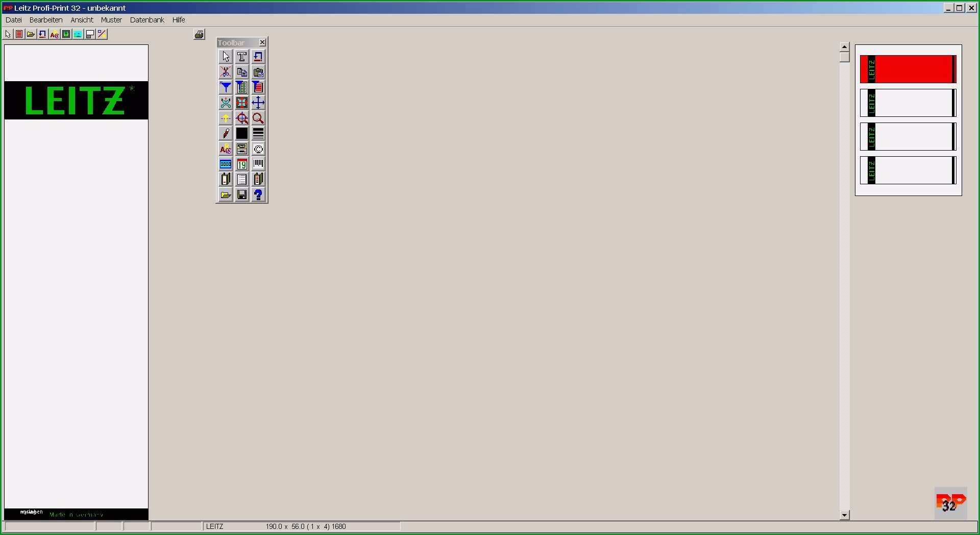
Task: Select the fourth label thumbnail in the sheet preview
Action: point(908,171)
